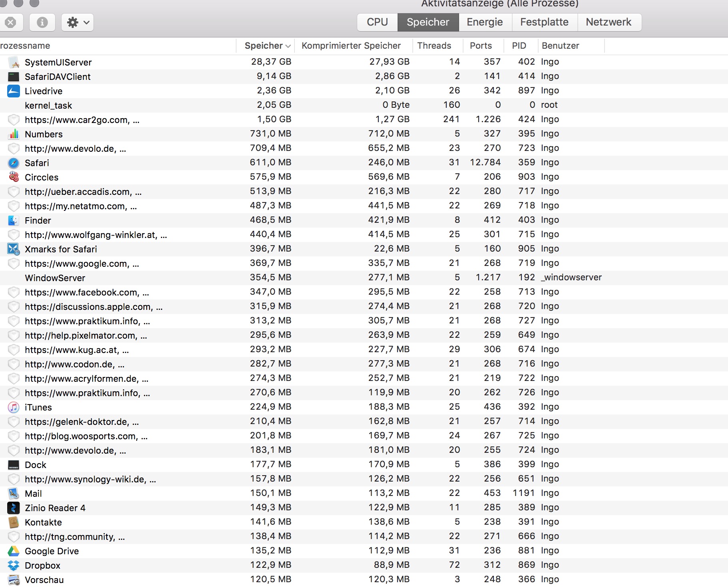Click the 27,93 GB compressed memory value
Image resolution: width=728 pixels, height=587 pixels.
389,62
